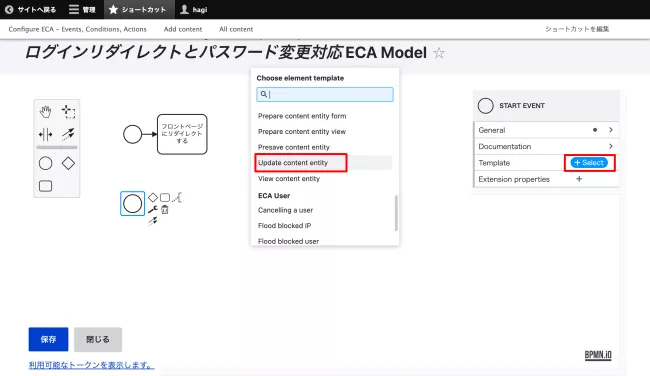Open Configure ECA shortcut link
650x376 pixels.
point(78,29)
